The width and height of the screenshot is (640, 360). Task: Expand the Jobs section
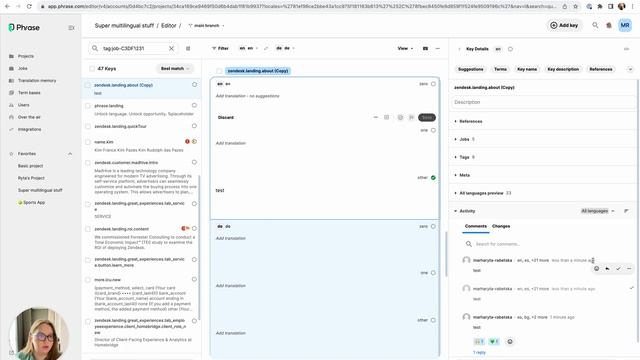[464, 139]
